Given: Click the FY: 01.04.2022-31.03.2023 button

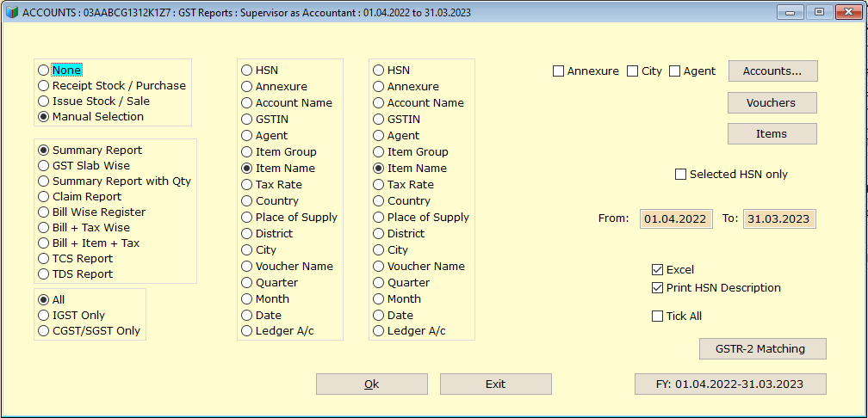Looking at the screenshot, I should (x=730, y=384).
